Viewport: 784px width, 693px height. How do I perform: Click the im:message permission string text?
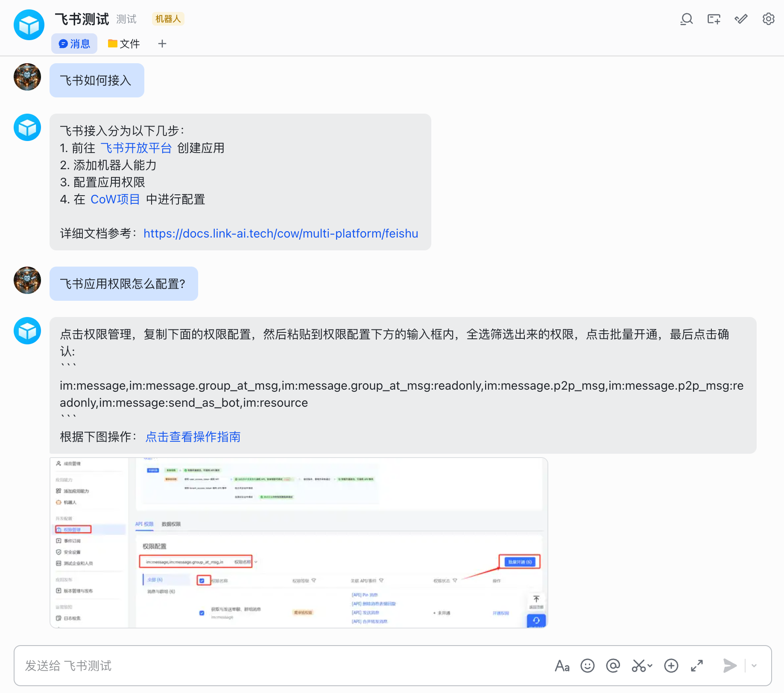(401, 394)
